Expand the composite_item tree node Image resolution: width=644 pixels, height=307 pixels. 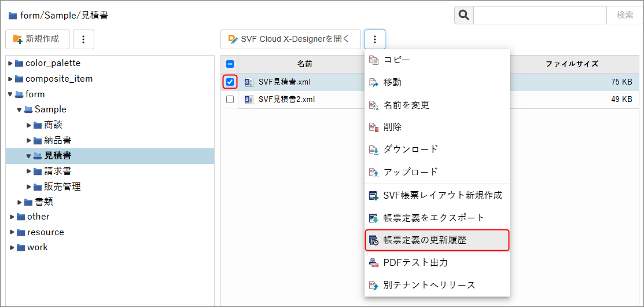(10, 79)
